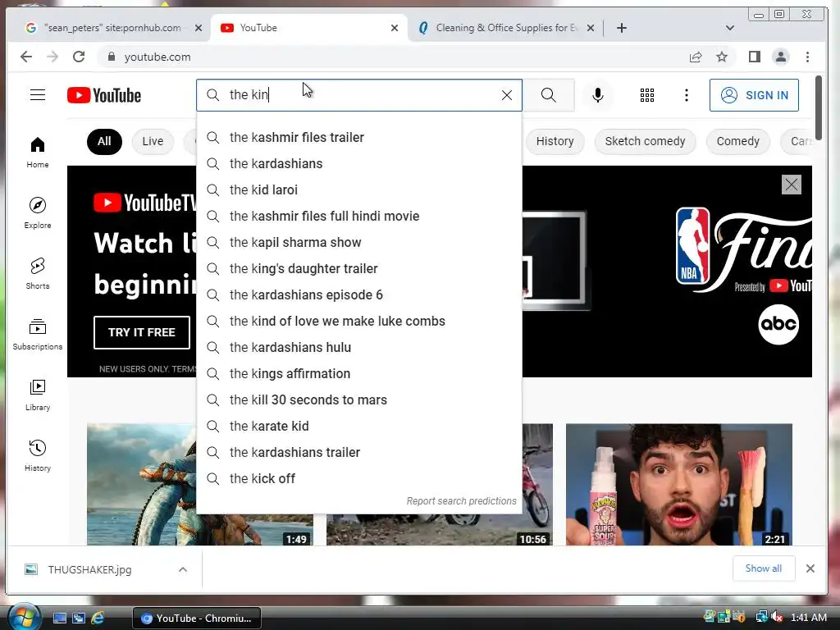Image resolution: width=840 pixels, height=630 pixels.
Task: Close the YouTube TV banner ad
Action: click(x=792, y=185)
